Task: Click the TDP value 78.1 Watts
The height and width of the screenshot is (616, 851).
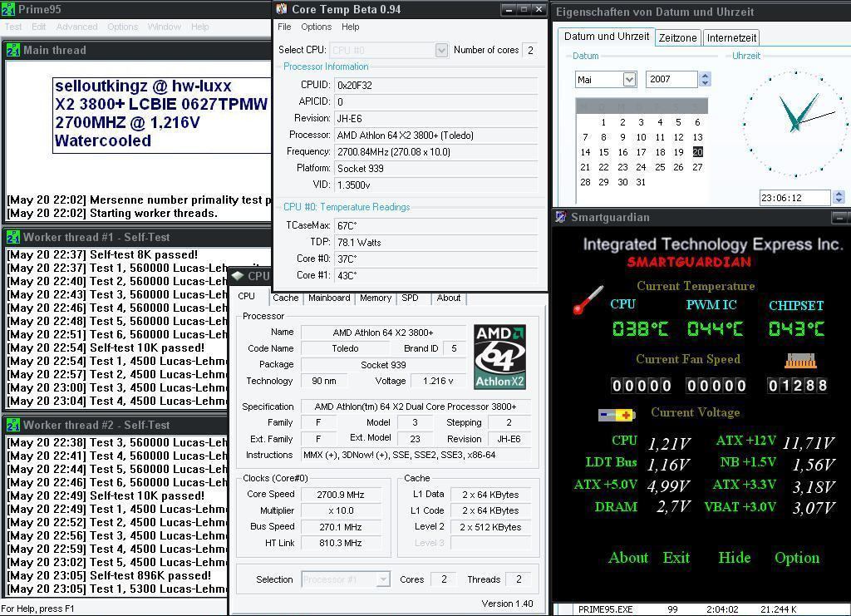Action: pos(435,243)
